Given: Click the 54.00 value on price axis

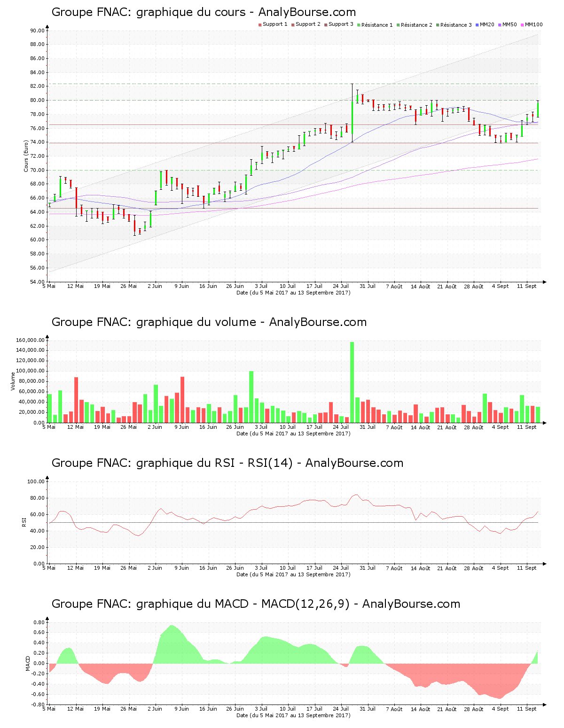Looking at the screenshot, I should (37, 282).
